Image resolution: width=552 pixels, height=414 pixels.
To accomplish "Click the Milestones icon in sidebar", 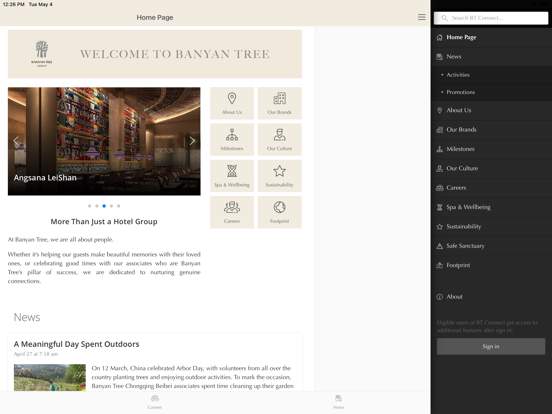I will [x=439, y=149].
